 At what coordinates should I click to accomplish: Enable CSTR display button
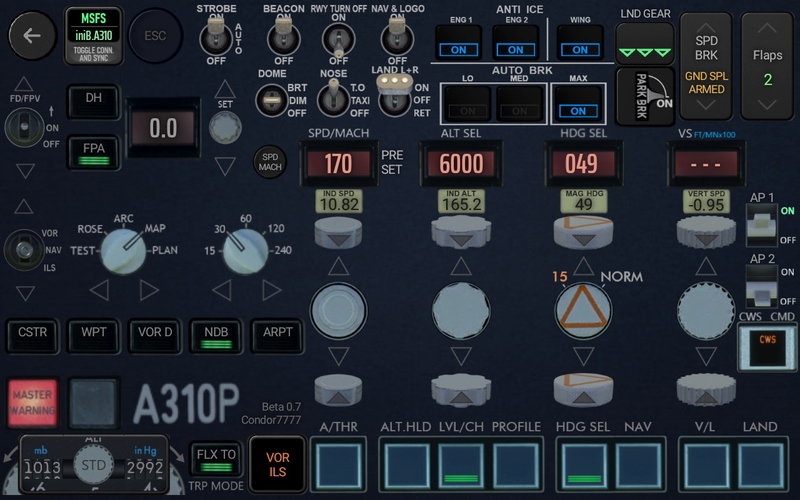[33, 336]
